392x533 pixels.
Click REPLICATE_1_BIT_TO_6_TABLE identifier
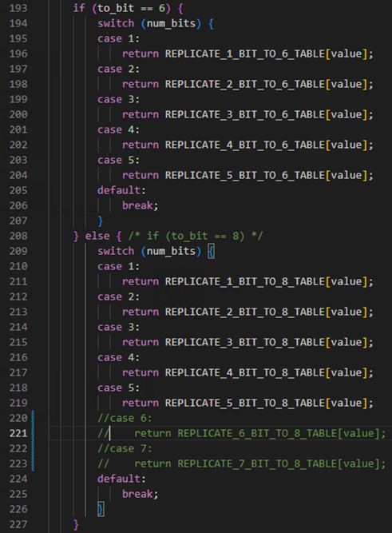pos(245,54)
